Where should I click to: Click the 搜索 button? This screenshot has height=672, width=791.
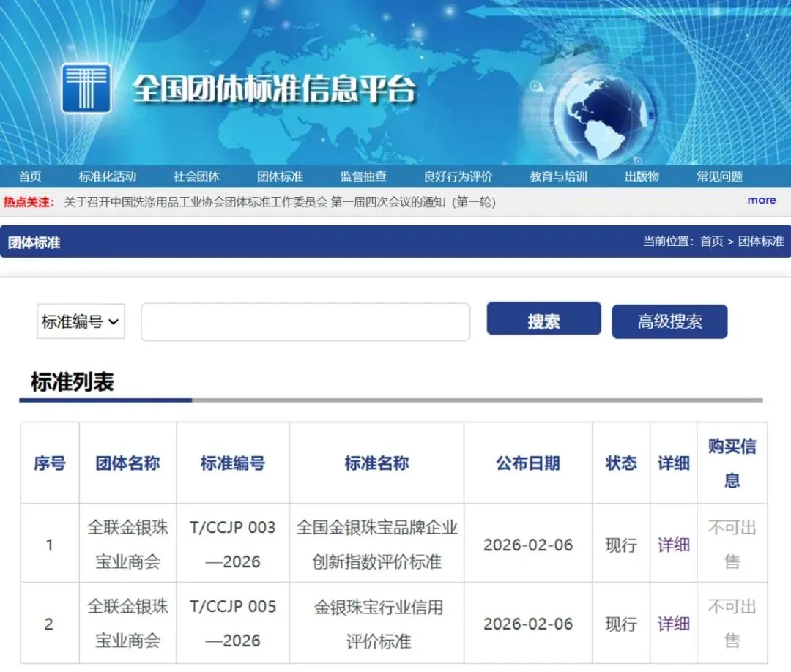pyautogui.click(x=543, y=318)
